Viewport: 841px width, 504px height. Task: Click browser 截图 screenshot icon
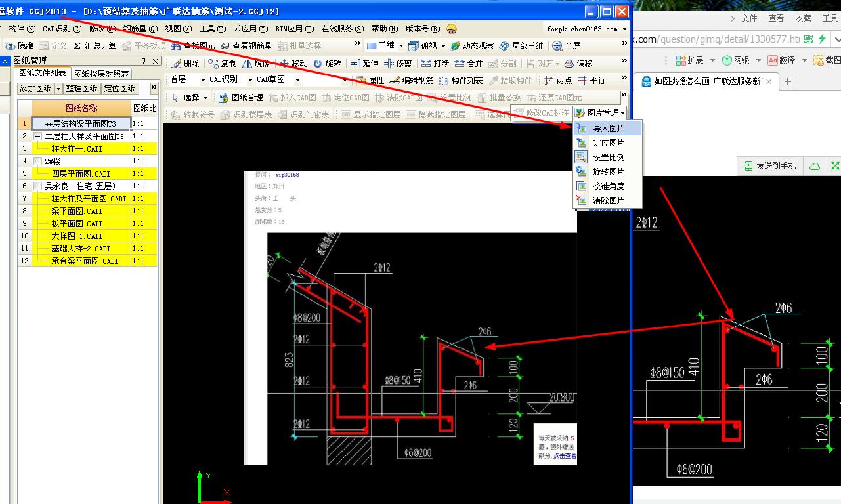coord(827,60)
